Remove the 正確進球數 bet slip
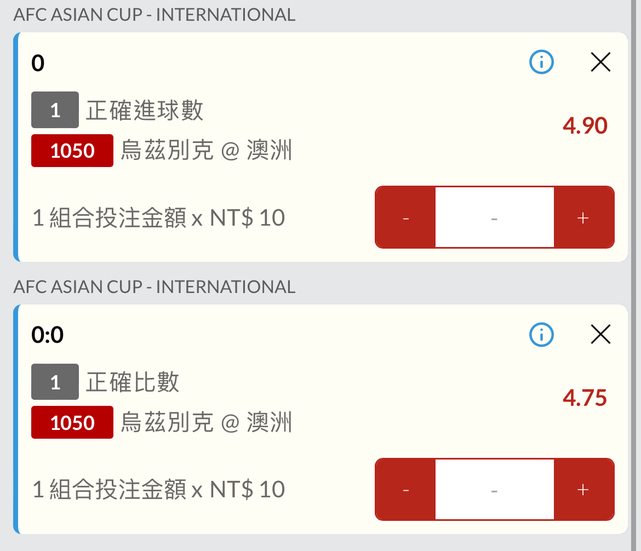This screenshot has width=641, height=551. tap(600, 63)
